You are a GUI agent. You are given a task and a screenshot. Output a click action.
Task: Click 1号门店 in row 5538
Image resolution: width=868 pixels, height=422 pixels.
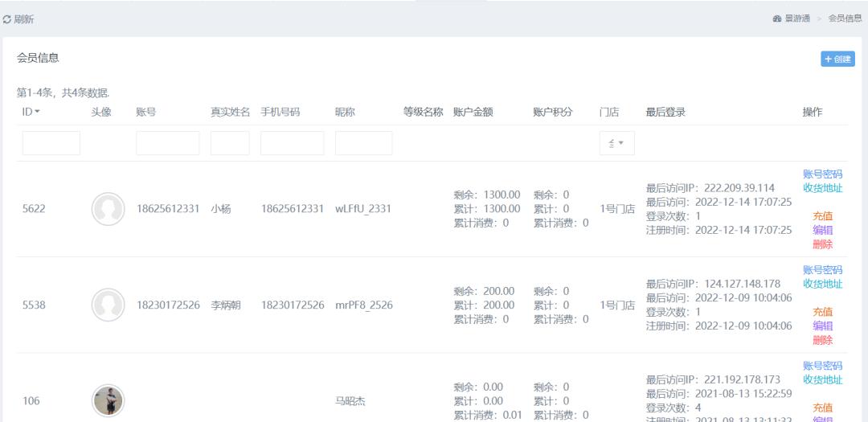coord(617,305)
